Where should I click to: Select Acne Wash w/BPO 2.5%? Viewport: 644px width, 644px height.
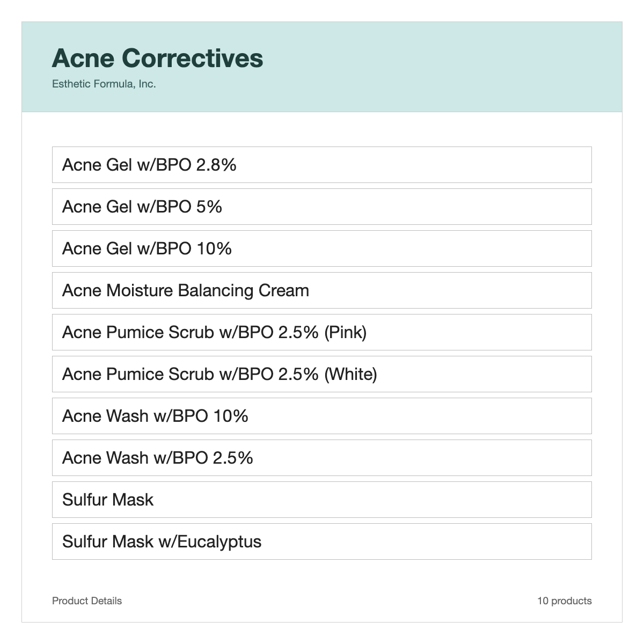[322, 458]
